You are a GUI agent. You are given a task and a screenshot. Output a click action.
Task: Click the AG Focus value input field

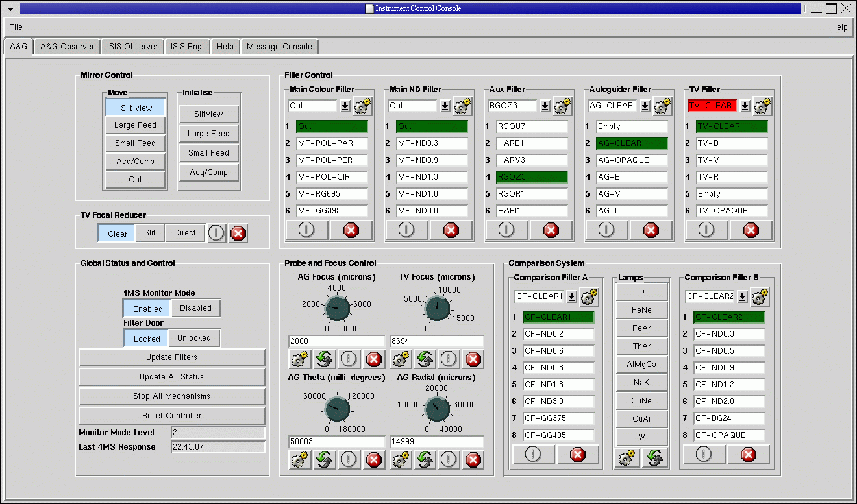tap(336, 341)
